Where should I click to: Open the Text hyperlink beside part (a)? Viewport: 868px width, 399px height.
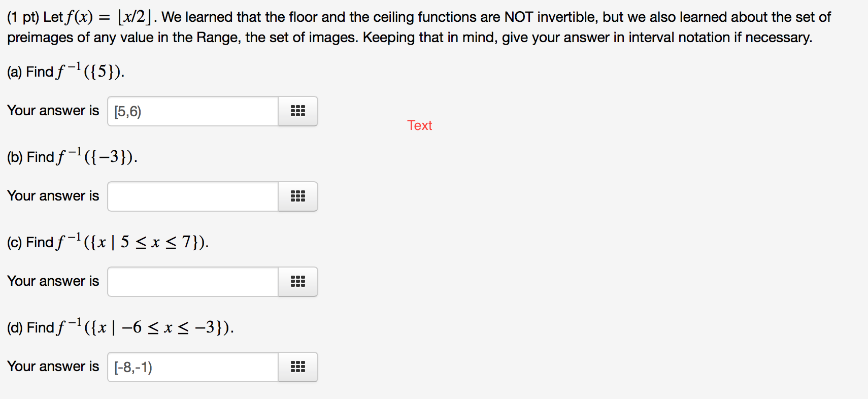tap(419, 125)
